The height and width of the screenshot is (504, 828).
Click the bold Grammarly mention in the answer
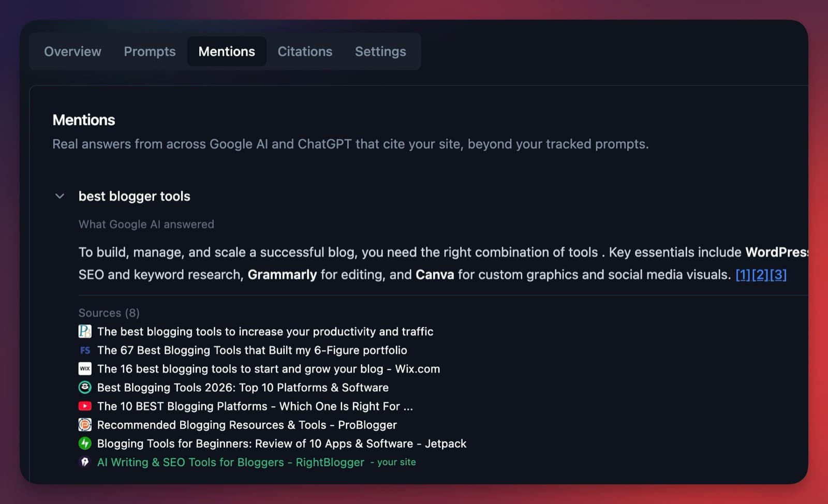pos(282,274)
